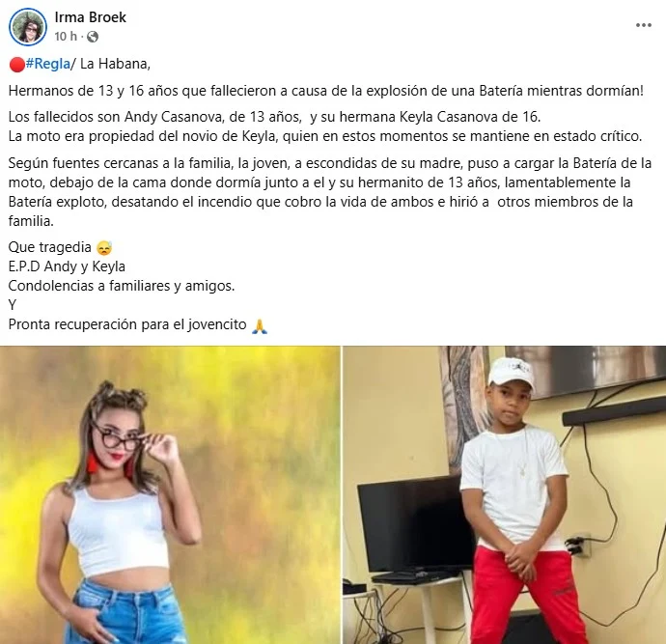Screen dimensions: 666x644
Task: Open the three-dot post options menu
Action: pyautogui.click(x=644, y=25)
